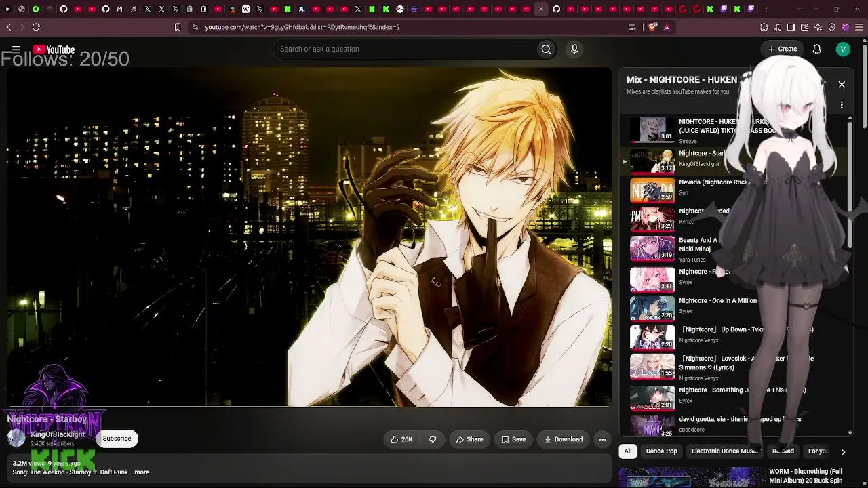Screen dimensions: 868x488
Task: Select the For you filter chip
Action: [x=818, y=451]
